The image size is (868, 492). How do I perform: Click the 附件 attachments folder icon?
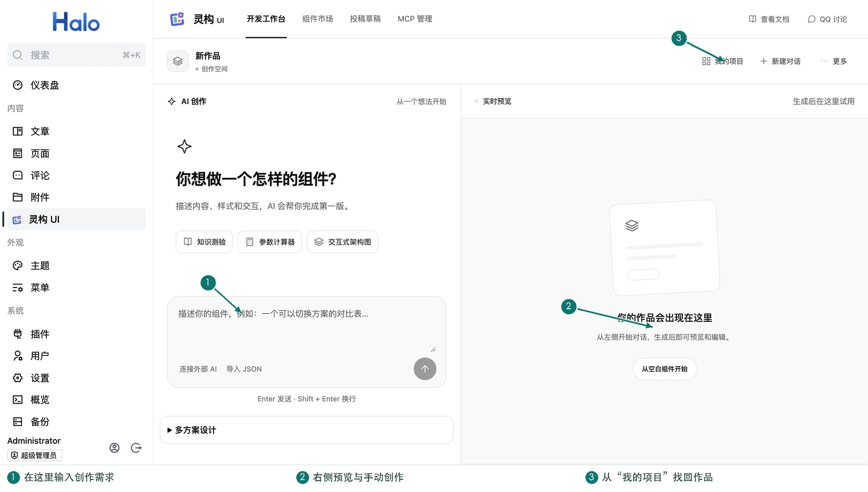pyautogui.click(x=18, y=197)
